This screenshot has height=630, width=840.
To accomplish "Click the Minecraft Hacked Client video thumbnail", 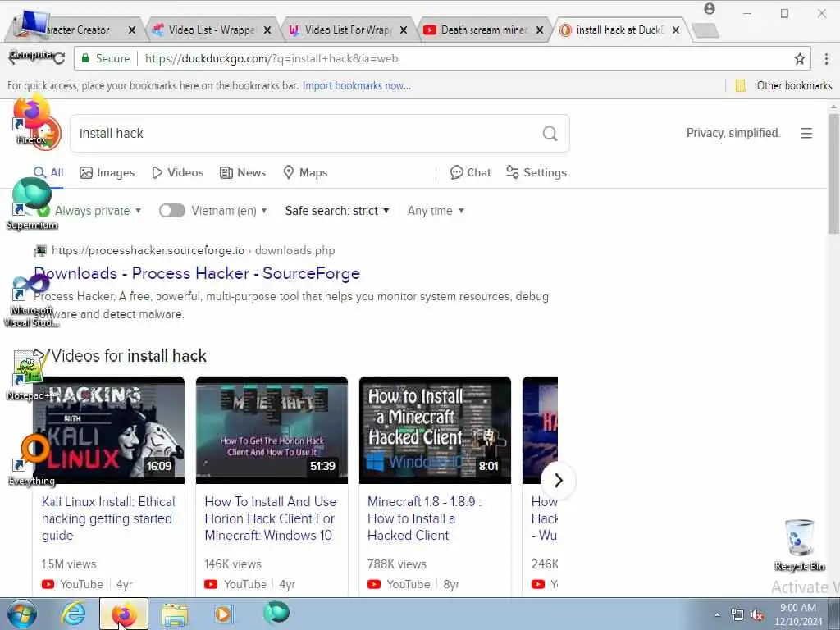I will coord(435,430).
